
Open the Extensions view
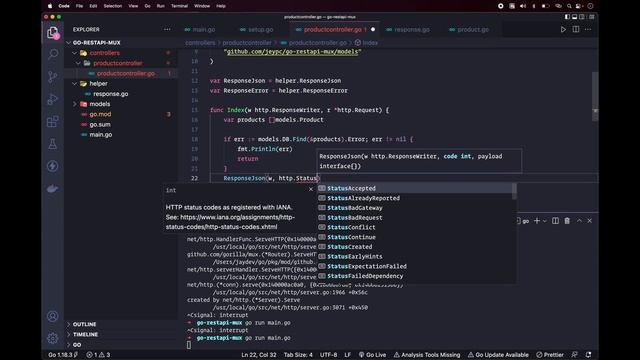53,121
